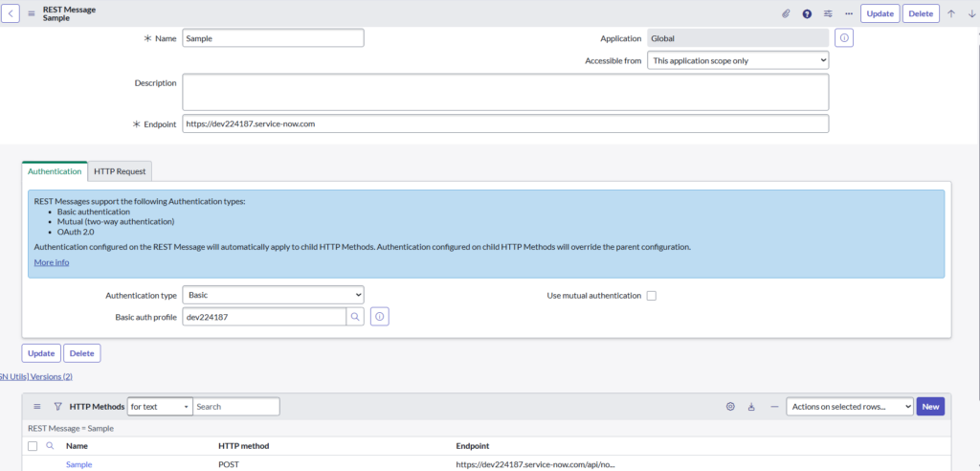Export HTTP Methods list via download icon
The height and width of the screenshot is (471, 980).
click(752, 407)
